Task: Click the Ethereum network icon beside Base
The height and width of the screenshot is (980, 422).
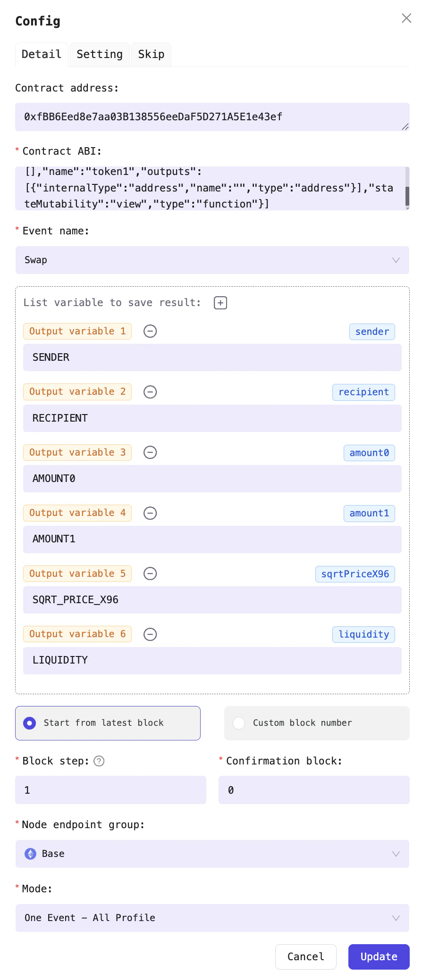Action: click(30, 854)
